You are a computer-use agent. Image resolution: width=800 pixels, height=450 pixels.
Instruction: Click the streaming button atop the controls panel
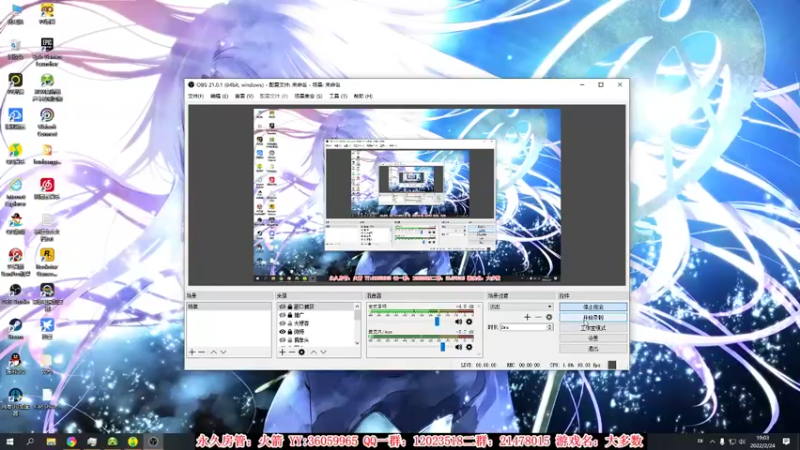[x=593, y=307]
